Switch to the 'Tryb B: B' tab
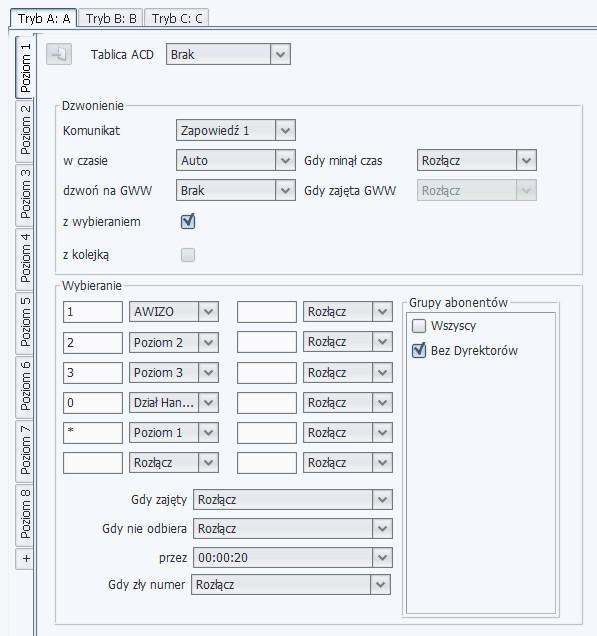 coord(111,18)
